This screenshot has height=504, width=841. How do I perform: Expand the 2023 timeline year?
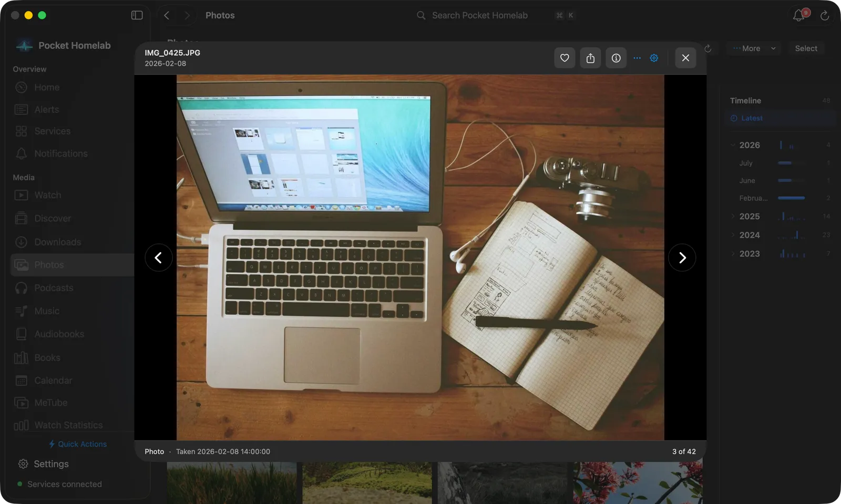point(733,253)
